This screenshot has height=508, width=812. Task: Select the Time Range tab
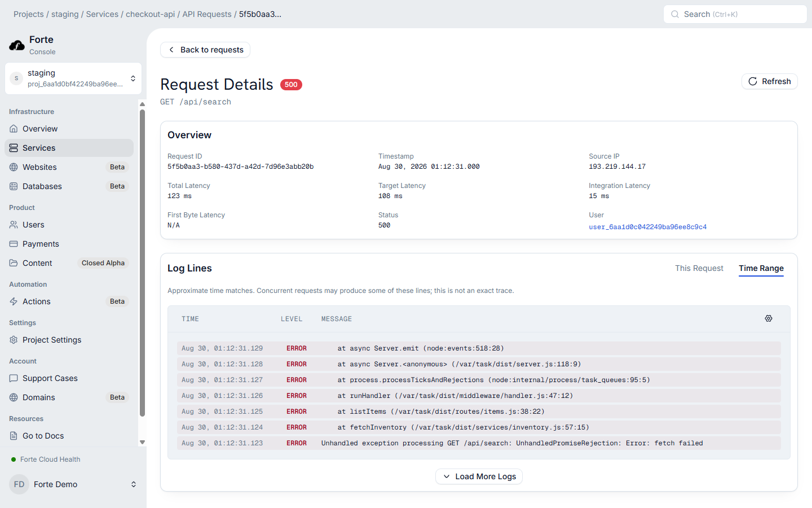[761, 268]
